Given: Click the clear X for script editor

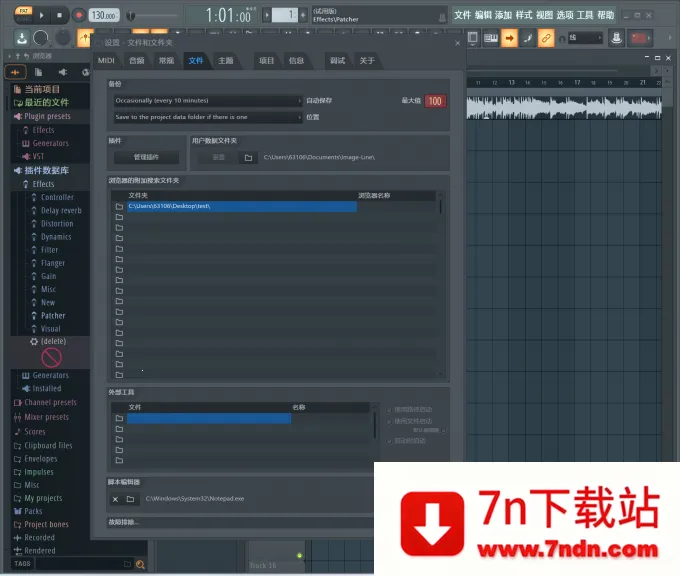Looking at the screenshot, I should pos(115,499).
